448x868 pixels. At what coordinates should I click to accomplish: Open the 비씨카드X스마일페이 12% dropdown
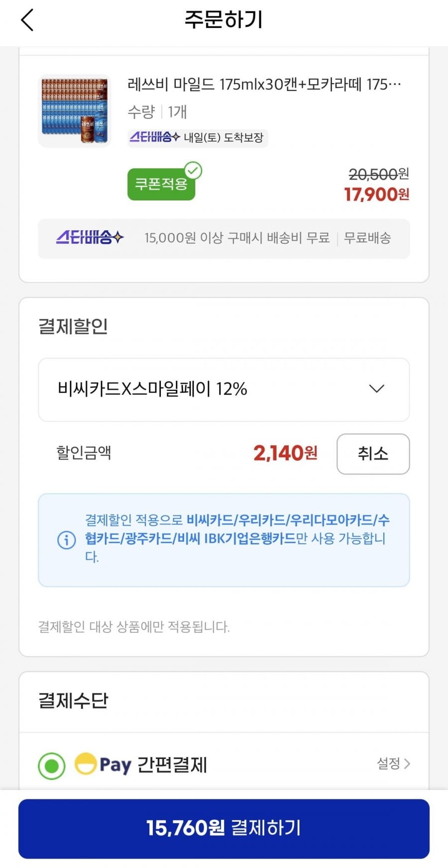point(224,389)
